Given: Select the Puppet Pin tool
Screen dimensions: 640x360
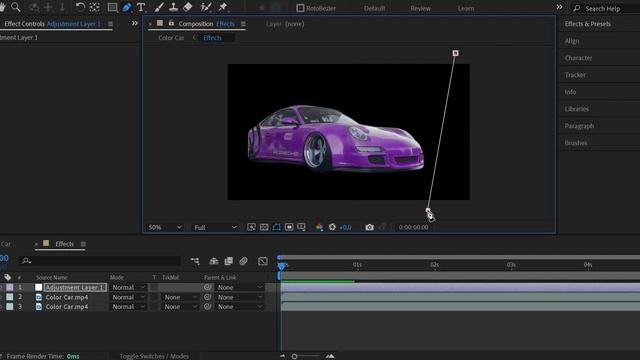Looking at the screenshot, I should click(223, 7).
